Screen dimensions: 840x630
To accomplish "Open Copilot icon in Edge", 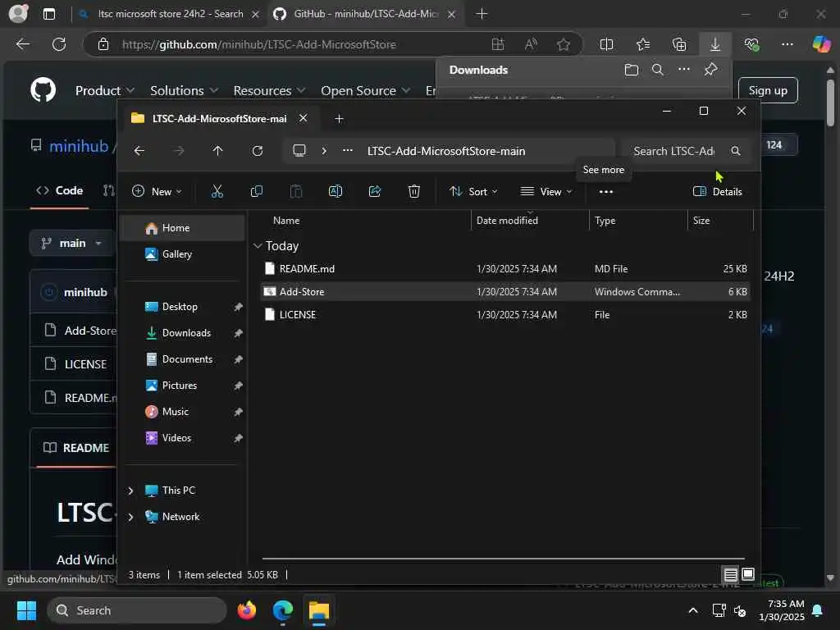I will [x=821, y=44].
